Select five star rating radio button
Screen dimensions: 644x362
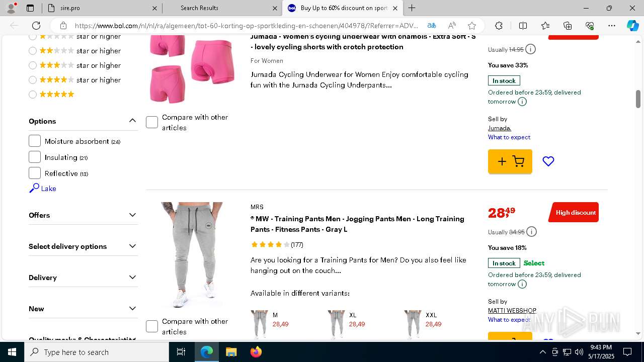(x=33, y=94)
